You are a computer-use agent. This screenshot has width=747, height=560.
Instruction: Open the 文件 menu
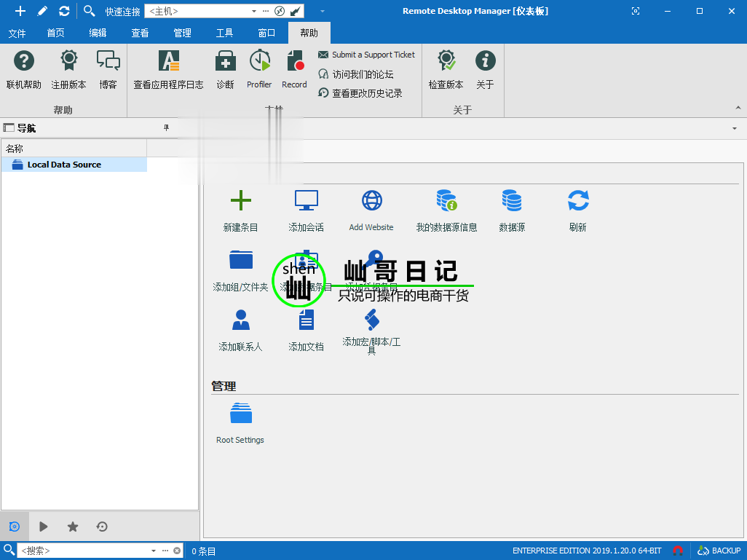(x=17, y=33)
